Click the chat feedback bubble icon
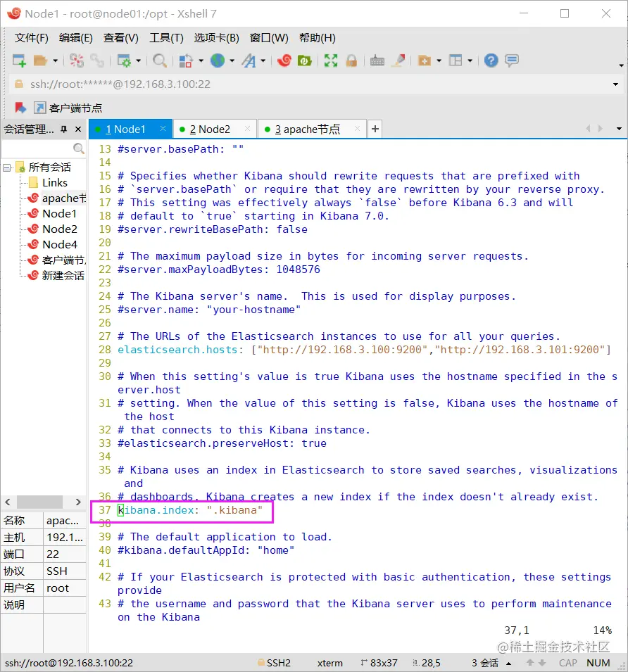628x672 pixels. (512, 61)
